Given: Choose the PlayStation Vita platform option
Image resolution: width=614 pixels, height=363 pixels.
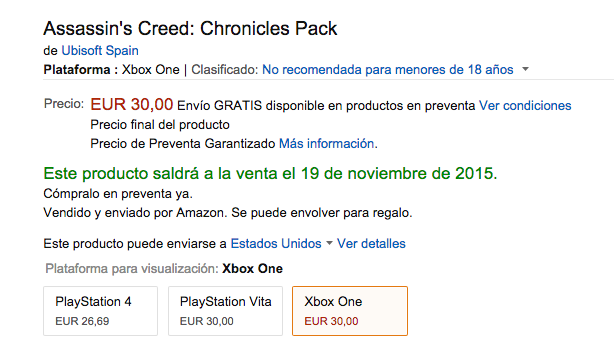Looking at the screenshot, I should (x=226, y=311).
